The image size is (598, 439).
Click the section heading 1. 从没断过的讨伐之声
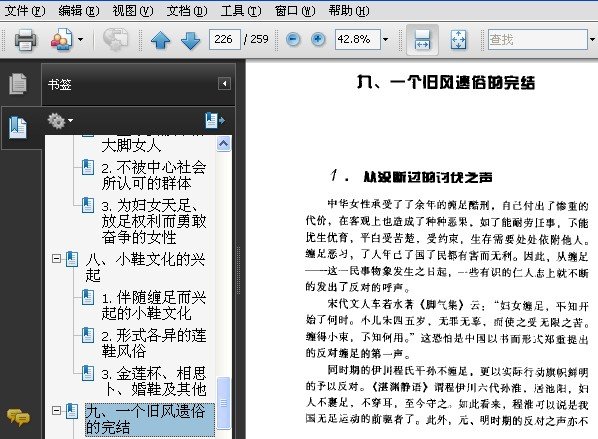pos(411,177)
